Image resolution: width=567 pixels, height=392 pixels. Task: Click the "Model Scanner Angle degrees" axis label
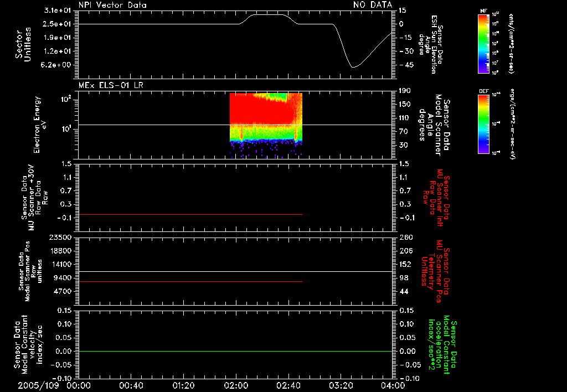(x=434, y=125)
